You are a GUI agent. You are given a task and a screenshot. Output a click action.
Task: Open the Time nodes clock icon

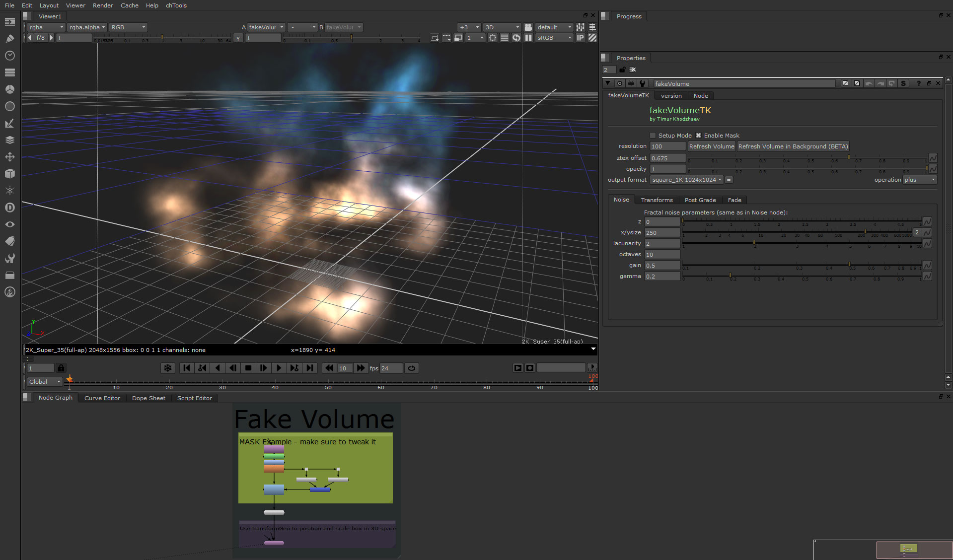[9, 56]
